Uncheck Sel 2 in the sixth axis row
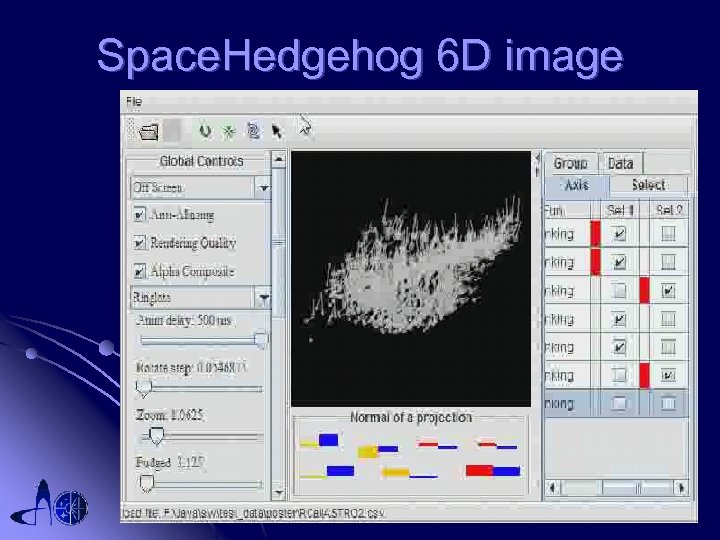The width and height of the screenshot is (720, 540). [x=668, y=376]
